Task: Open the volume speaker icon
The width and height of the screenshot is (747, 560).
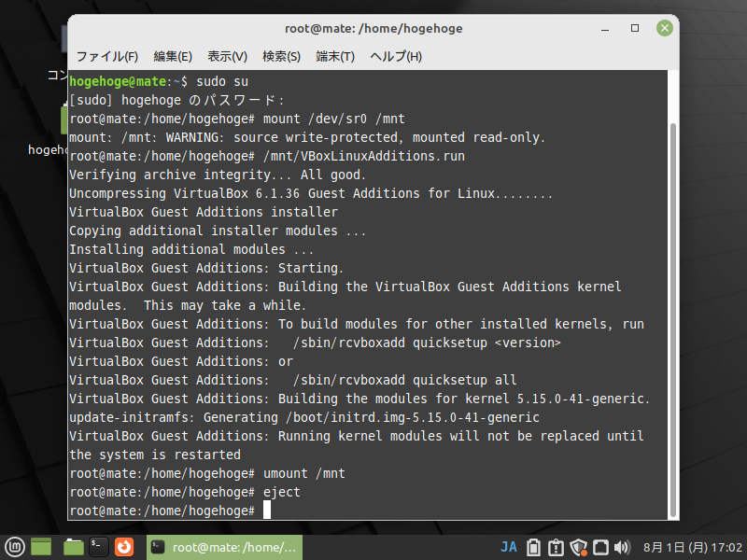Action: point(622,548)
